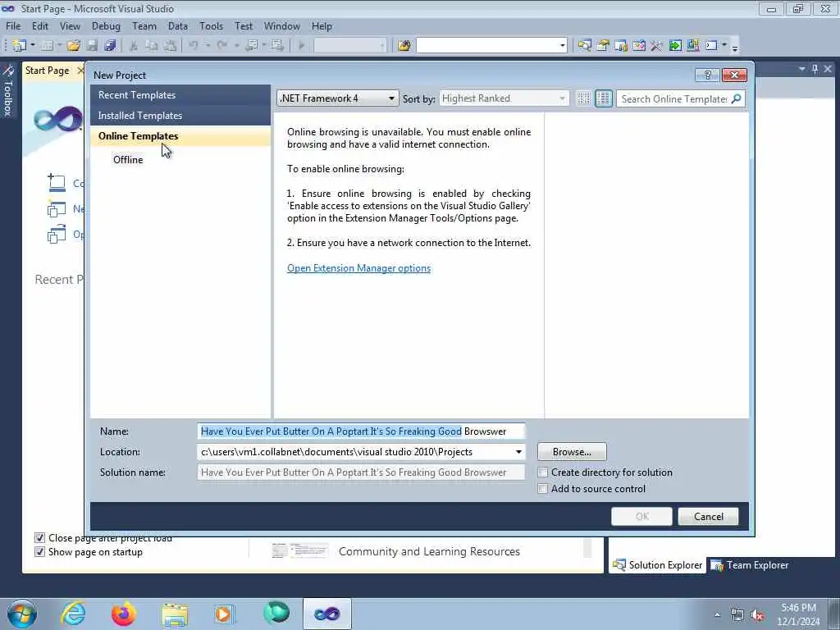The image size is (840, 630).
Task: Open the Sort by Highest Ranked dropdown
Action: (x=504, y=98)
